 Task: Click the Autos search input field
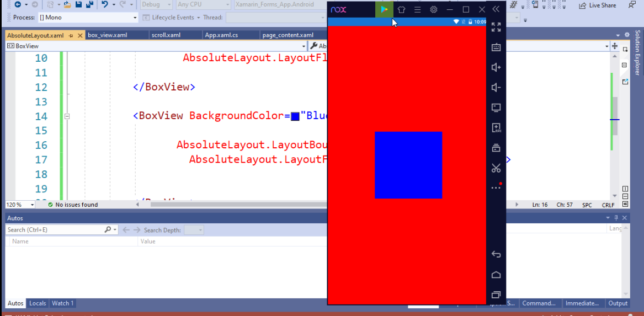(x=55, y=230)
